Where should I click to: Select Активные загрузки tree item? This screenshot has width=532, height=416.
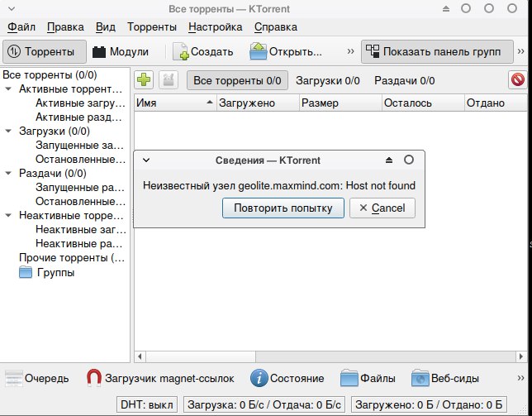[80, 103]
